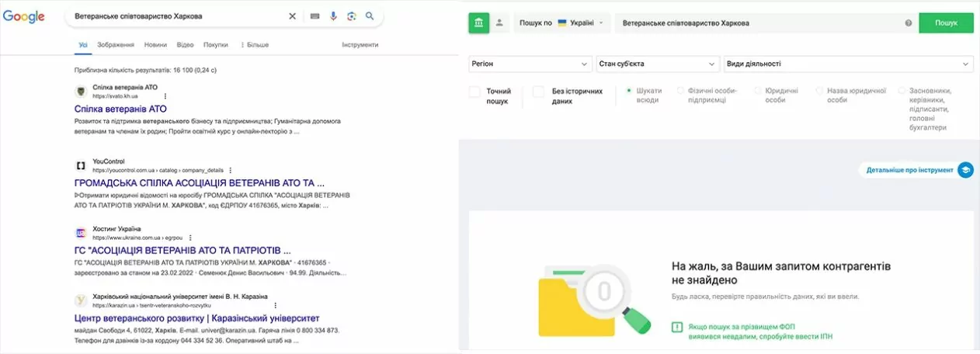Switch to the Зображення tab
Image resolution: width=980 pixels, height=354 pixels.
click(x=116, y=45)
